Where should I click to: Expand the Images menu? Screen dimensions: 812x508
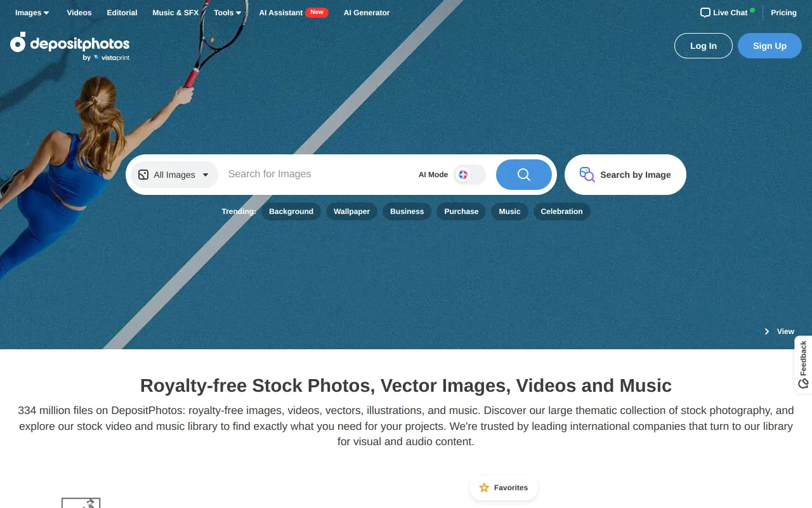point(32,13)
